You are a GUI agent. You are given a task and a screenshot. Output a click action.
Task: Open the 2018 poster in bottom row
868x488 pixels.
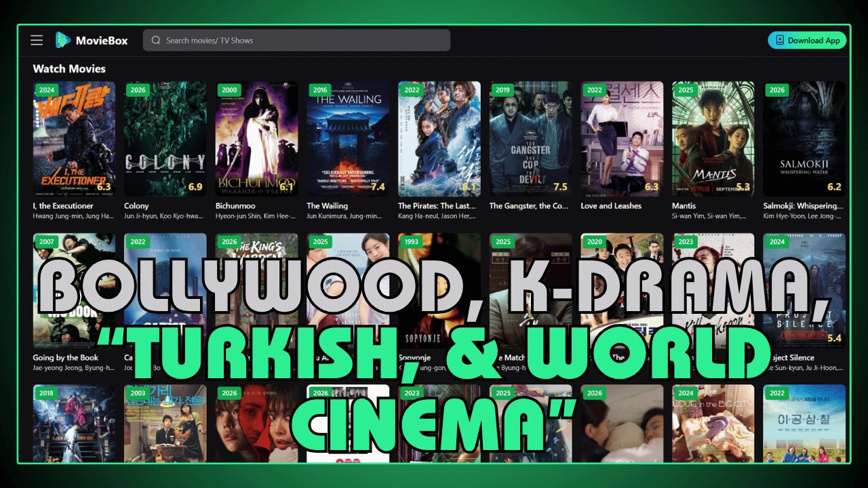[74, 424]
